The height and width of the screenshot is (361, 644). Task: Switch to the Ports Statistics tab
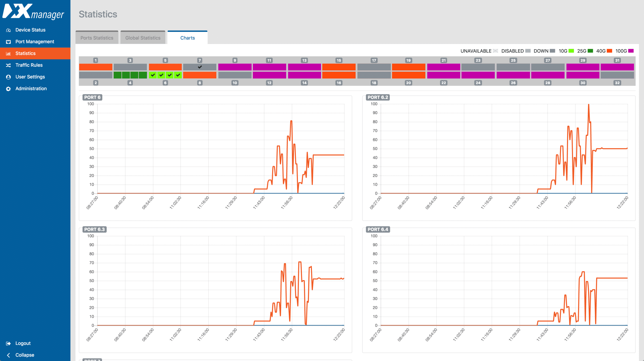[x=97, y=38]
